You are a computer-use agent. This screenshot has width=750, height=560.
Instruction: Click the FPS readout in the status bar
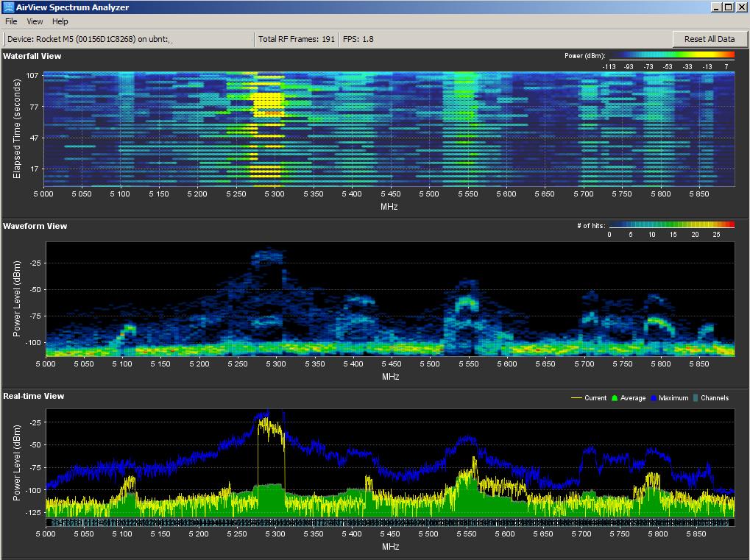pyautogui.click(x=358, y=39)
